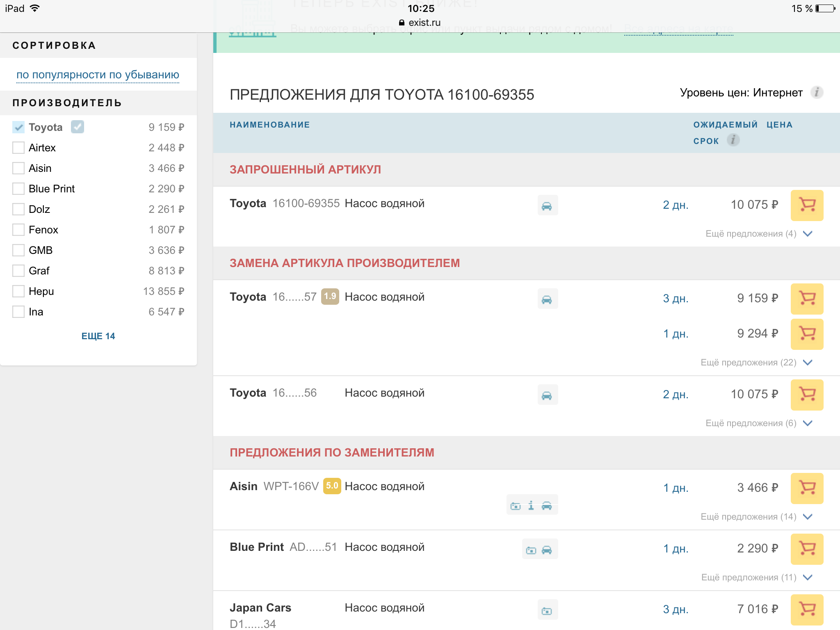This screenshot has width=840, height=630.
Task: Check the GMB manufacturer filter
Action: pyautogui.click(x=18, y=250)
